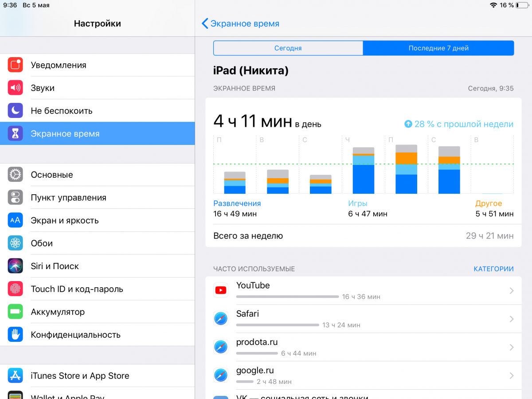Open Уведомления settings row
The height and width of the screenshot is (399, 532).
tap(98, 65)
